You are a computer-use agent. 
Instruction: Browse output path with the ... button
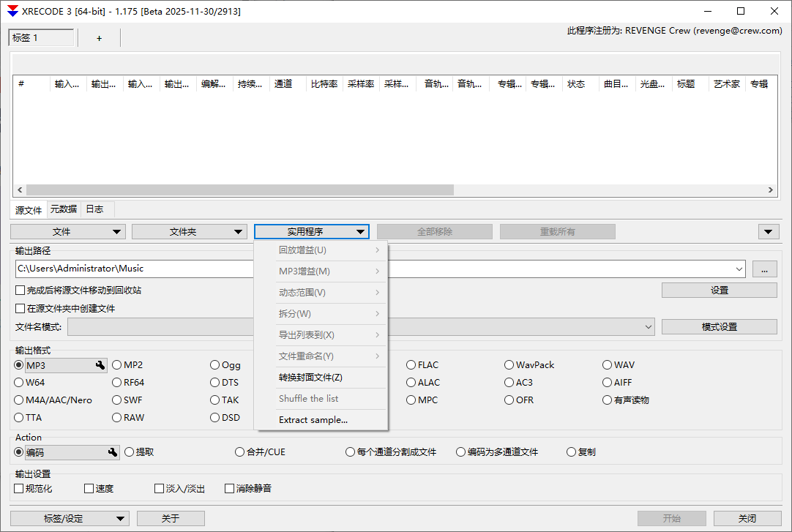[x=764, y=269]
